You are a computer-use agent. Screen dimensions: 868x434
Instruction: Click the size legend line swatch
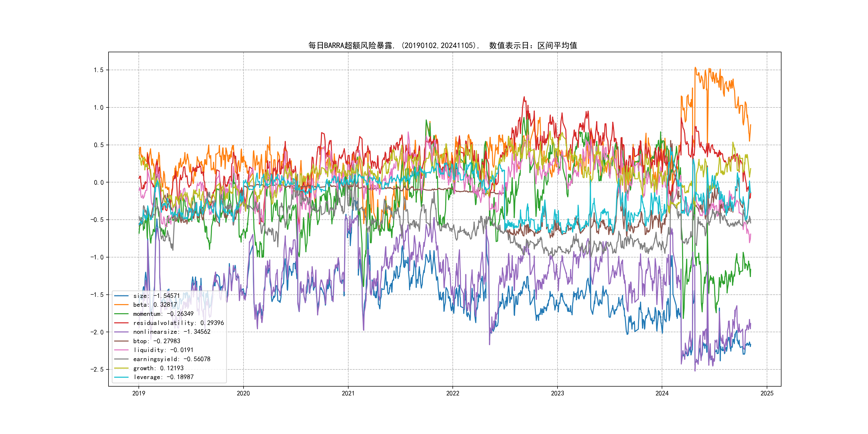pyautogui.click(x=121, y=296)
